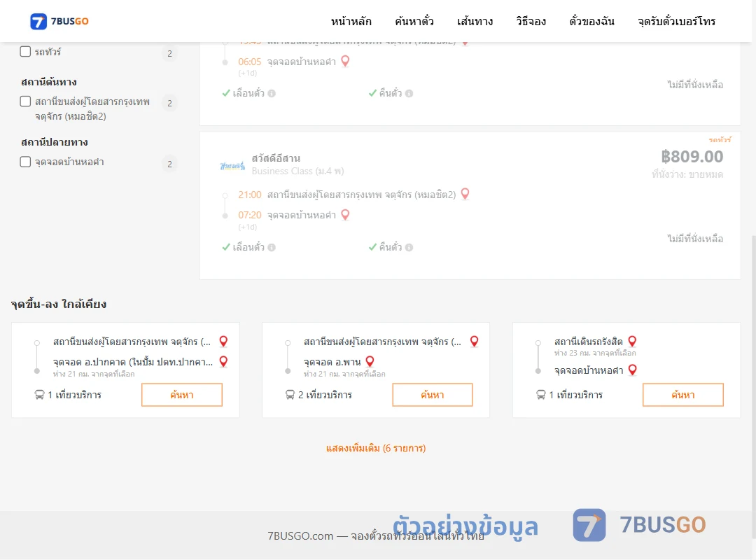
Task: Click the 7BUSGO logo in header
Action: pyautogui.click(x=59, y=21)
